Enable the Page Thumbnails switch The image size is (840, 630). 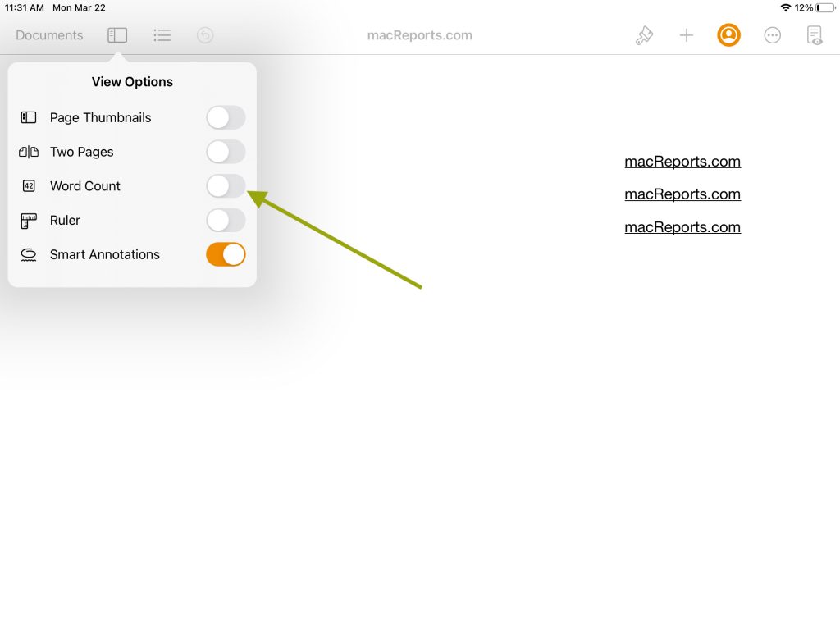pyautogui.click(x=226, y=118)
